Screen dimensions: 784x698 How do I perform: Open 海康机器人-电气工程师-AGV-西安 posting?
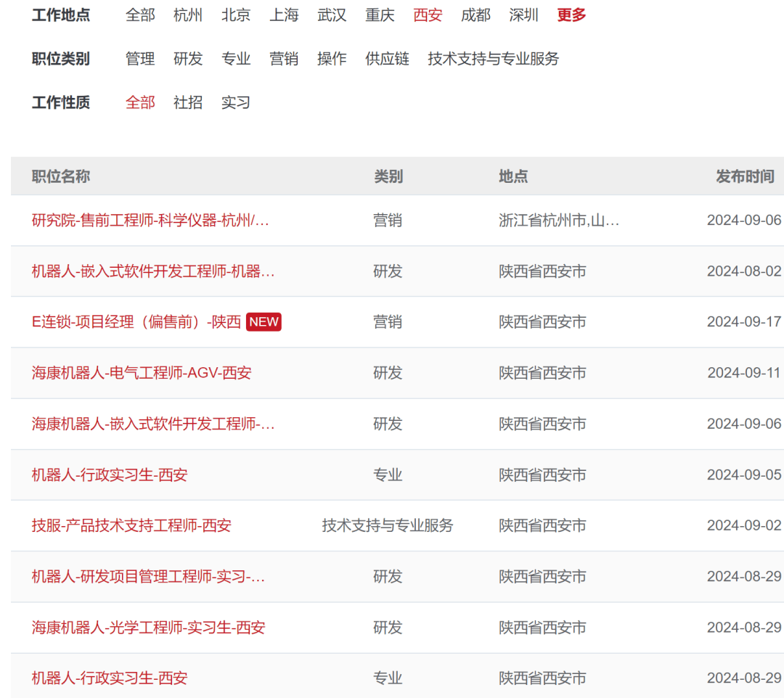142,373
